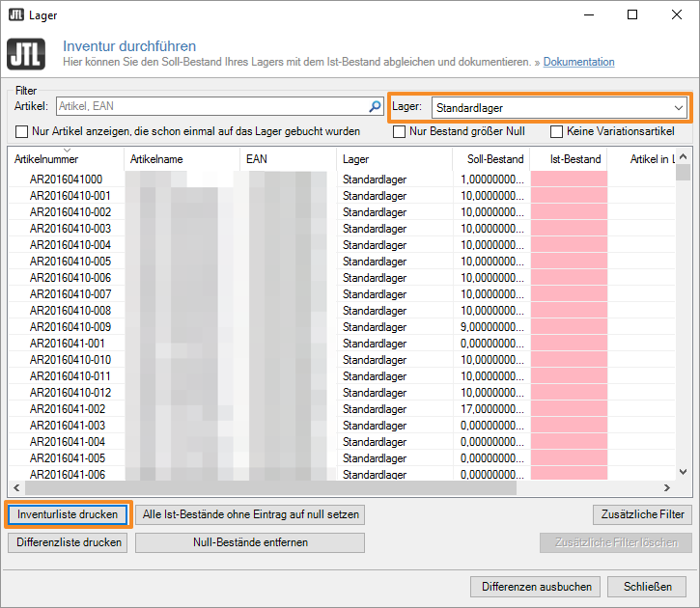Toggle 'Nur Bestand größer Null' checkbox
This screenshot has width=700, height=608.
tap(399, 131)
